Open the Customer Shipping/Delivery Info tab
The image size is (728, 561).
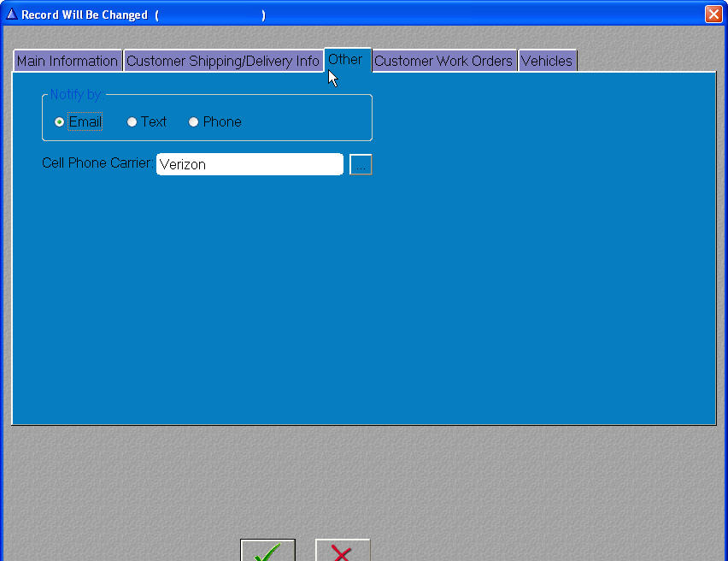[x=222, y=61]
